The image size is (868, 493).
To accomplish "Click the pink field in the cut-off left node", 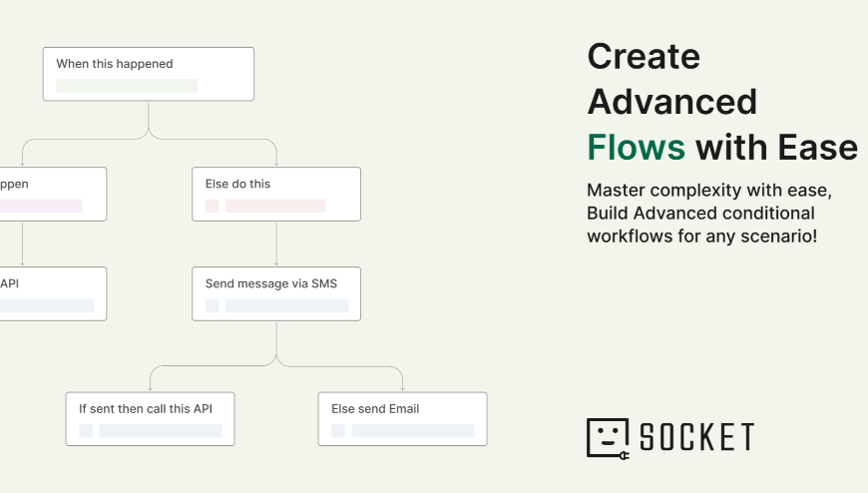I will click(40, 206).
